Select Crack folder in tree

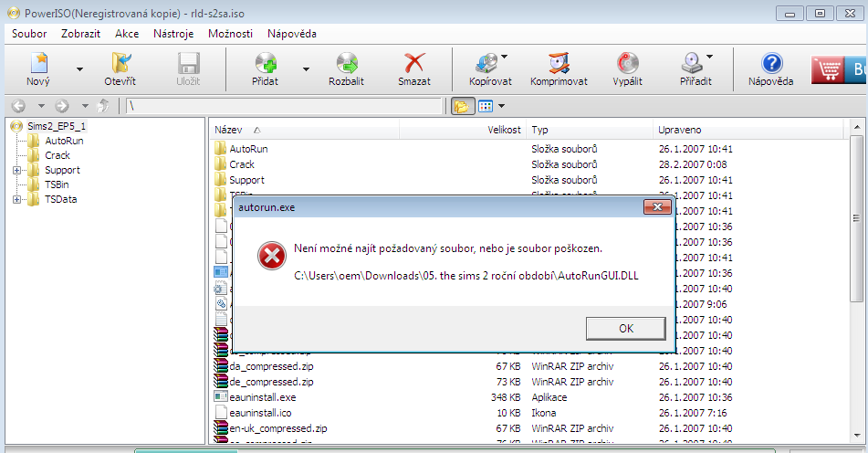point(58,155)
